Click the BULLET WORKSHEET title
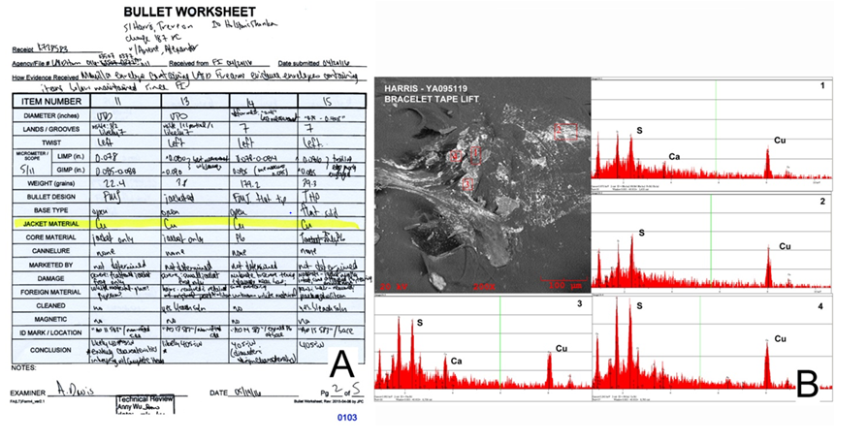The height and width of the screenshot is (441, 868). coord(189,12)
